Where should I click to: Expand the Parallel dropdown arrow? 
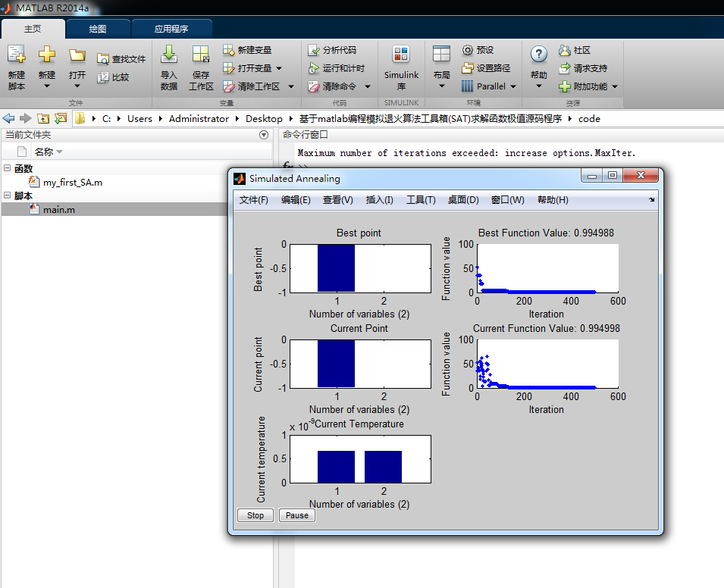(x=513, y=86)
